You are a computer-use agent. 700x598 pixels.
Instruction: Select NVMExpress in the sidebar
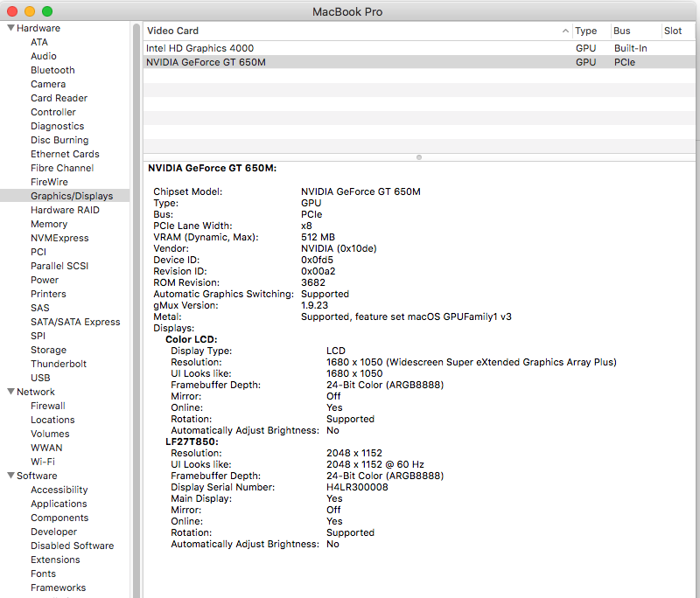[x=59, y=238]
